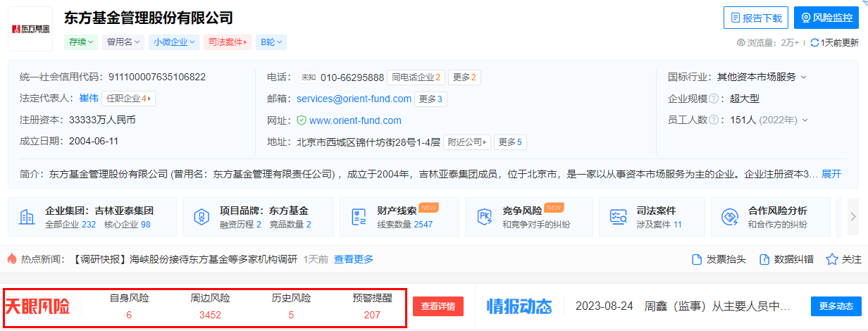868x331 pixels.
Task: Click the help icon beside 企业规模
Action: coord(713,99)
